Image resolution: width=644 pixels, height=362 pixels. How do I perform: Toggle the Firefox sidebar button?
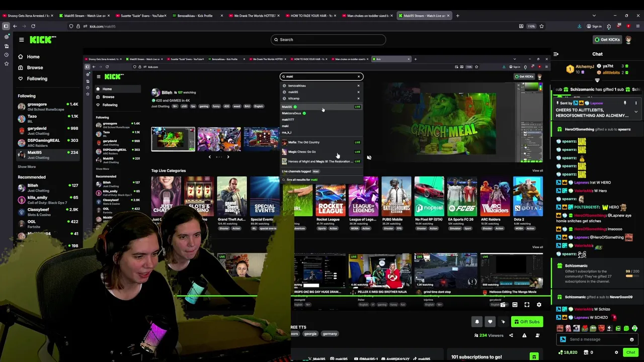[x=6, y=26]
